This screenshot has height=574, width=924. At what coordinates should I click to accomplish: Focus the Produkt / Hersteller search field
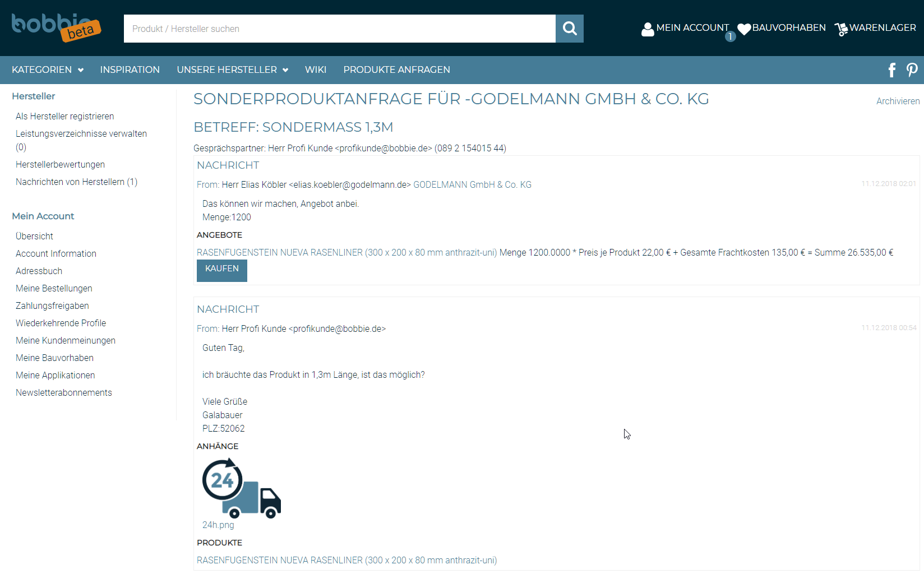[340, 29]
